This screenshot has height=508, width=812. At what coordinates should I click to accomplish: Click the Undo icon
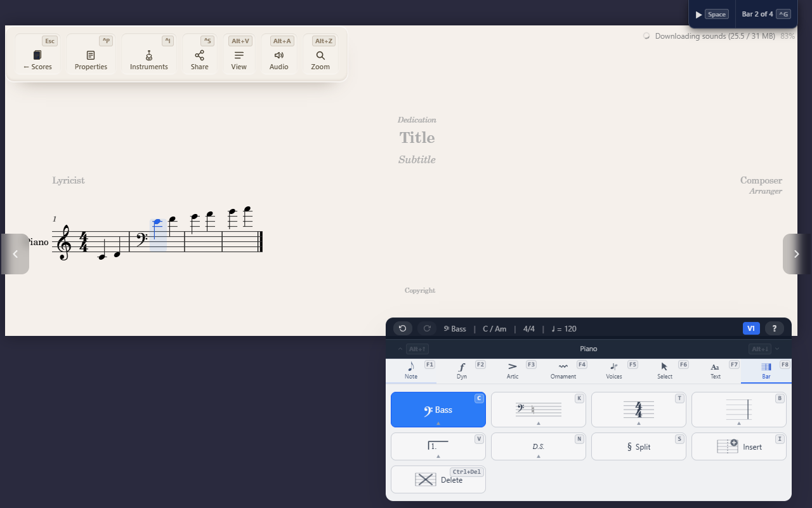pos(403,328)
